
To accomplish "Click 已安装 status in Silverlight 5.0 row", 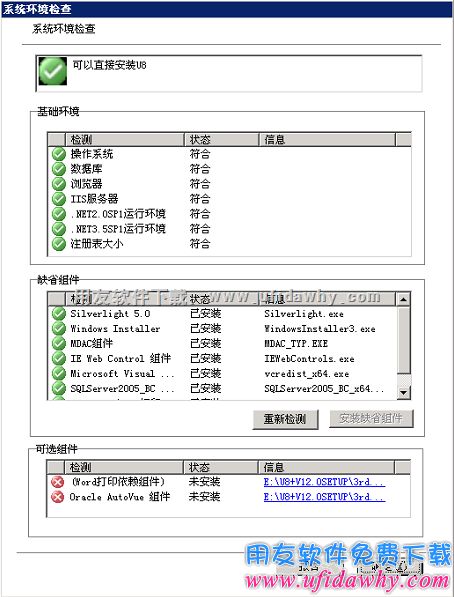I will [x=206, y=314].
